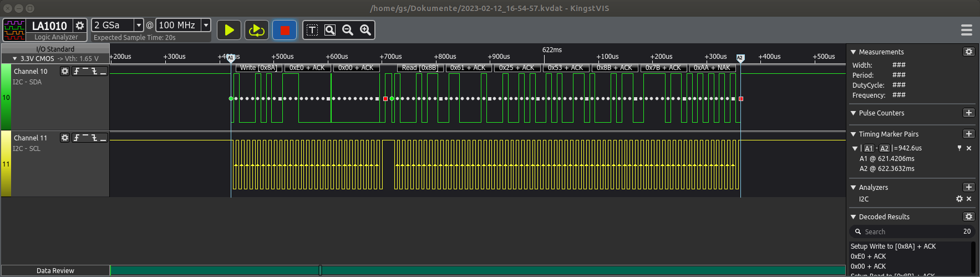Remove the I2C analyzer
The height and width of the screenshot is (277, 980).
[969, 199]
